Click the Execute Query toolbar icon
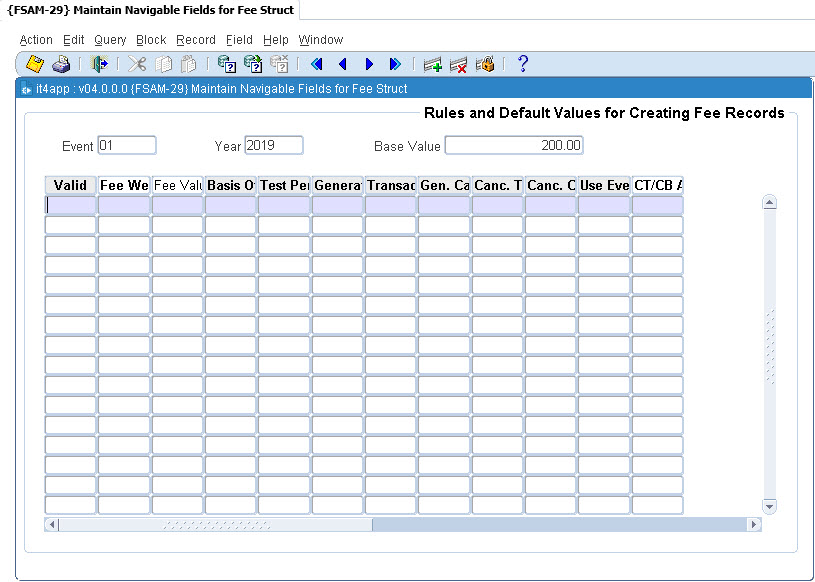The width and height of the screenshot is (815, 582). point(253,64)
